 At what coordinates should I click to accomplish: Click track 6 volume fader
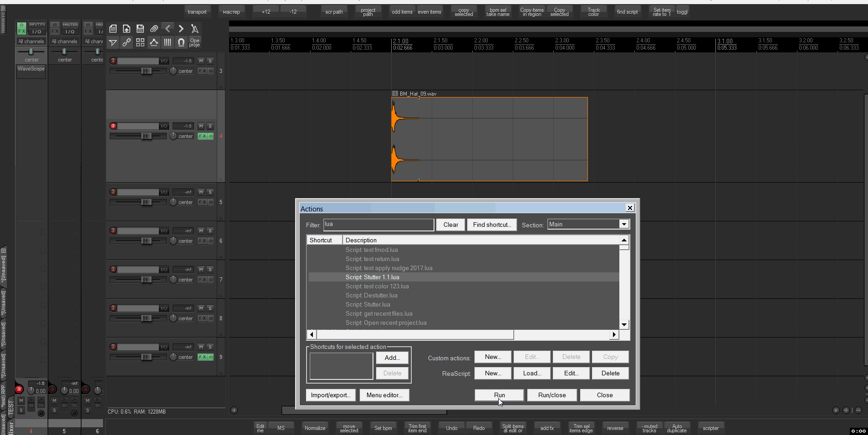(146, 241)
